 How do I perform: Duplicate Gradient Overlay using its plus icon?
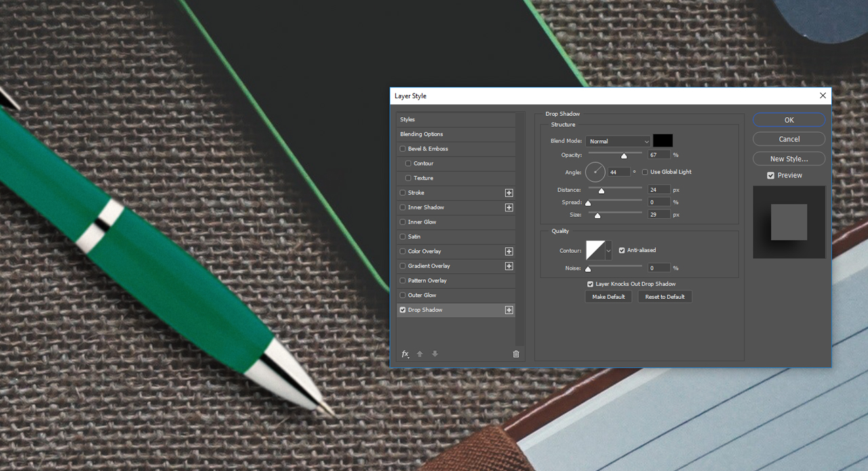509,266
